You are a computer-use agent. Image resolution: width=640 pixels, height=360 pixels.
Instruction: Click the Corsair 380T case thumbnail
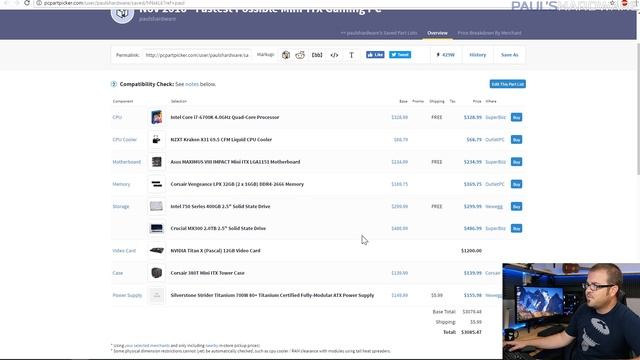(x=156, y=273)
